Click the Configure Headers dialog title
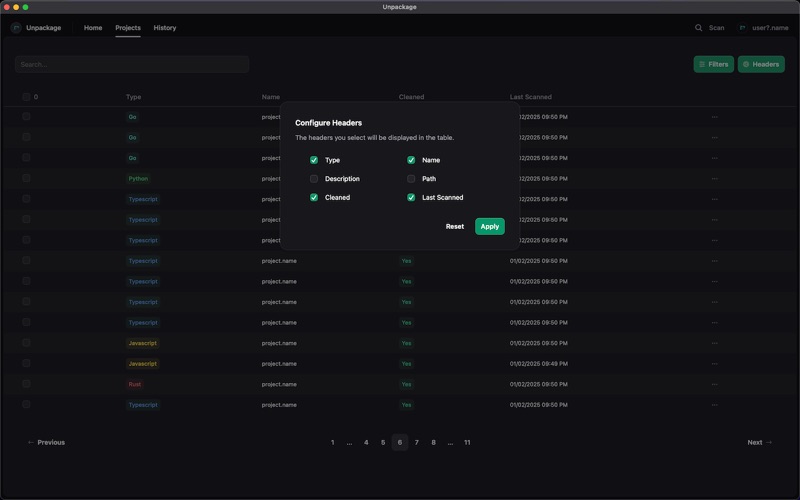This screenshot has width=800, height=500. 329,123
